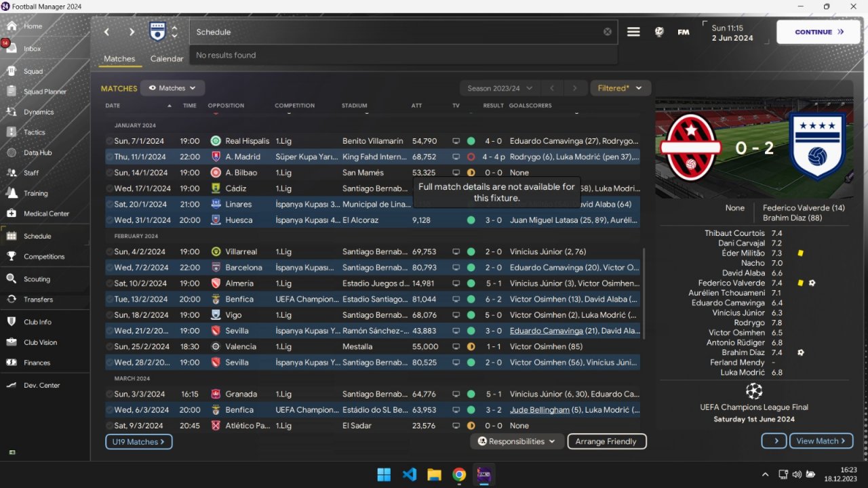Click the Club Vision icon
The height and width of the screenshot is (488, 868).
point(12,342)
